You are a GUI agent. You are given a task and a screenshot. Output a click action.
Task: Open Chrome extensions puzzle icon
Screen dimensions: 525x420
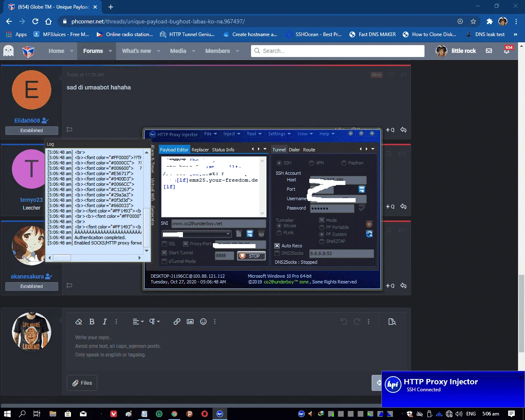click(x=489, y=21)
